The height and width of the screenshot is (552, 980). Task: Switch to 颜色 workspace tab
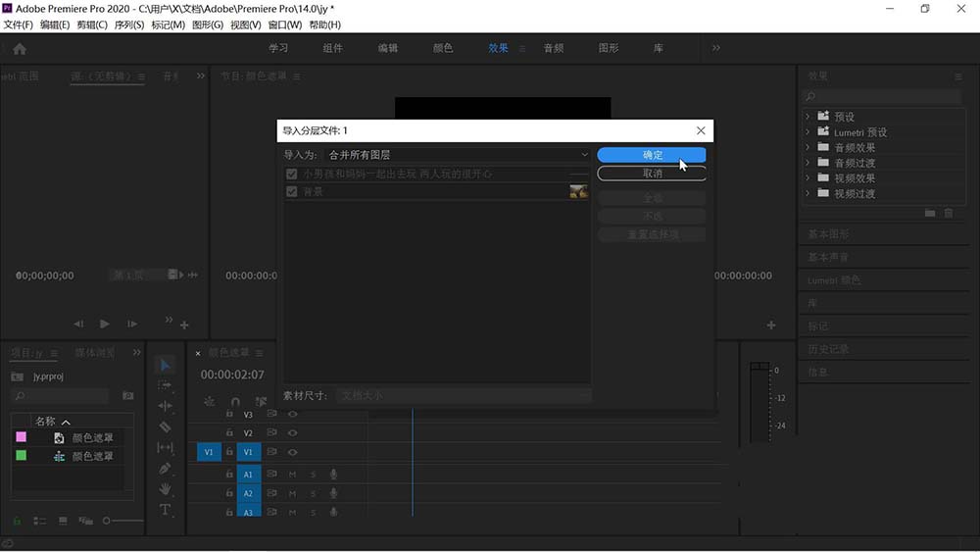[443, 48]
